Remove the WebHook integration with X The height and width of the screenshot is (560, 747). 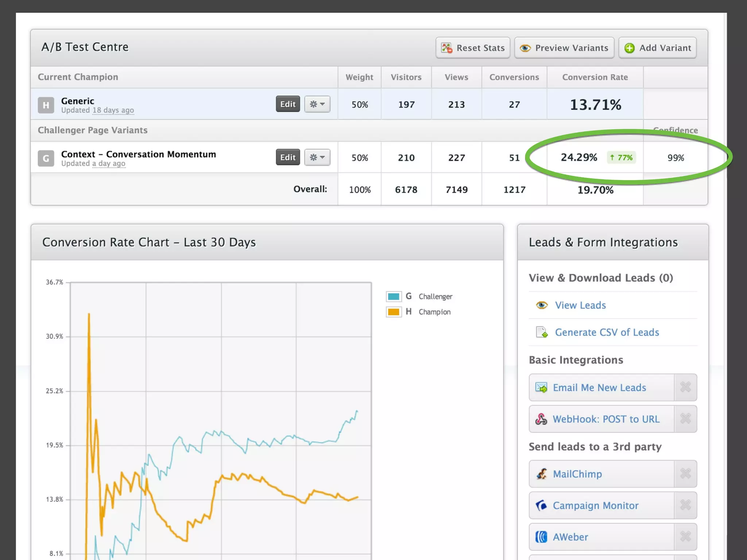685,419
